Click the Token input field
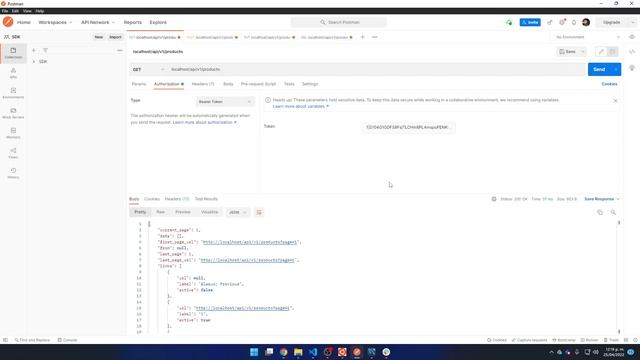Image resolution: width=640 pixels, height=360 pixels. pos(408,127)
